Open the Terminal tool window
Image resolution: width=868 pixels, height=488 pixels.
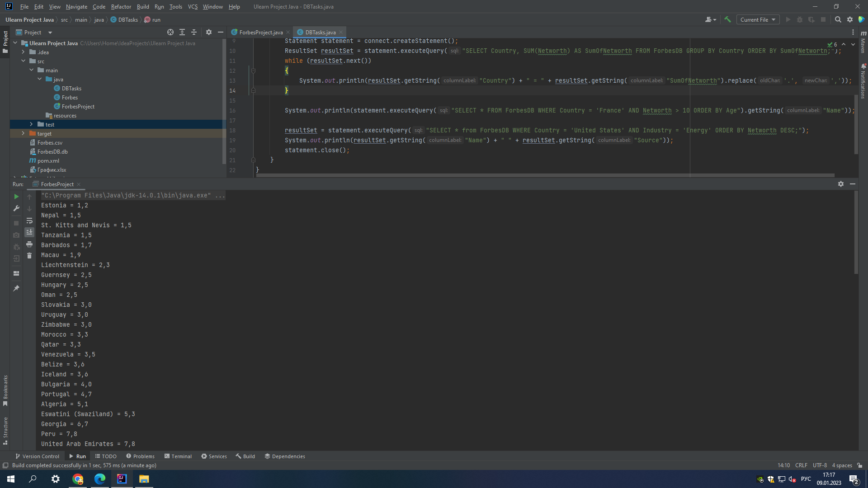coord(178,456)
